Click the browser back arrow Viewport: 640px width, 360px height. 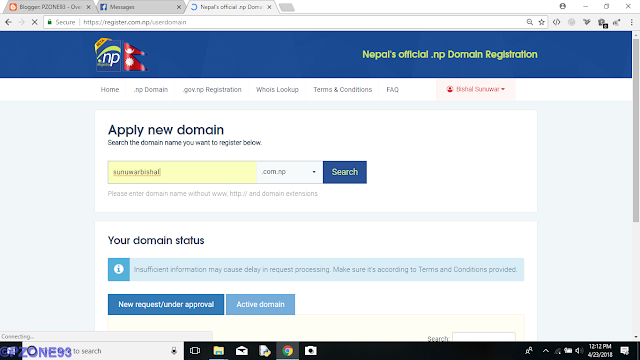tap(9, 22)
